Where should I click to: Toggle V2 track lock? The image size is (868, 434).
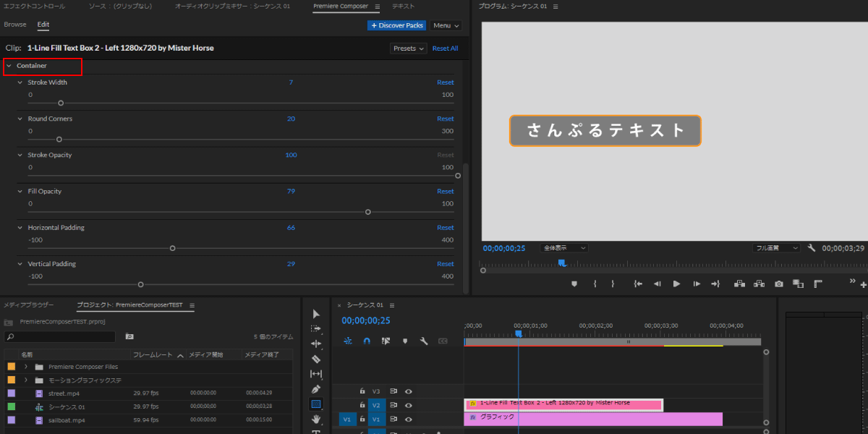[362, 405]
